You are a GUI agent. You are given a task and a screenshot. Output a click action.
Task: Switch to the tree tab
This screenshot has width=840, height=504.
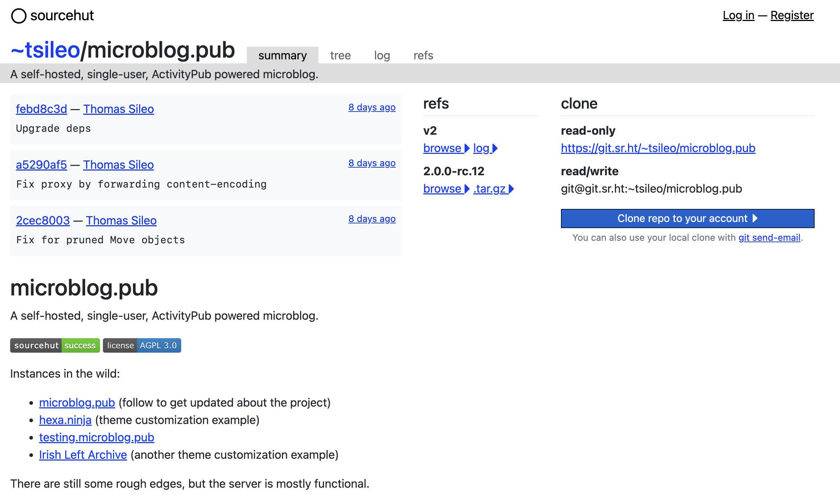[340, 55]
